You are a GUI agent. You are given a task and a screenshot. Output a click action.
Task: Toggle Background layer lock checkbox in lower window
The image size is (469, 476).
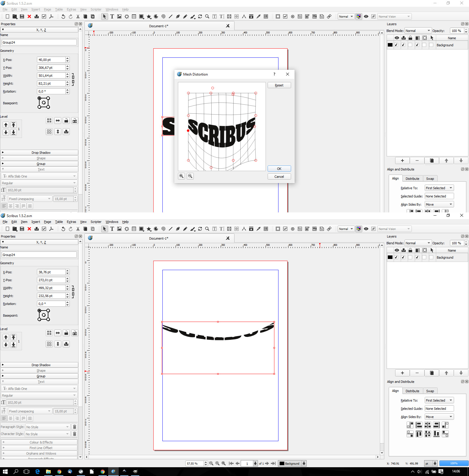(x=410, y=257)
